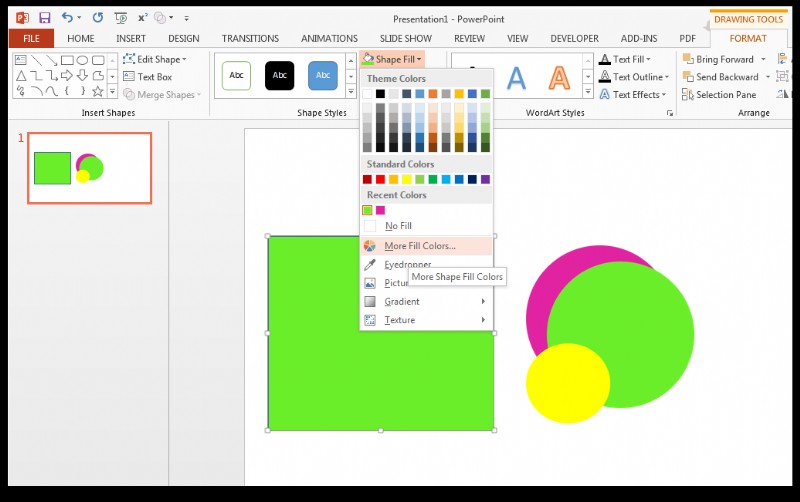The image size is (800, 502).
Task: Open the Bring Forward dropdown arrow
Action: tap(763, 60)
